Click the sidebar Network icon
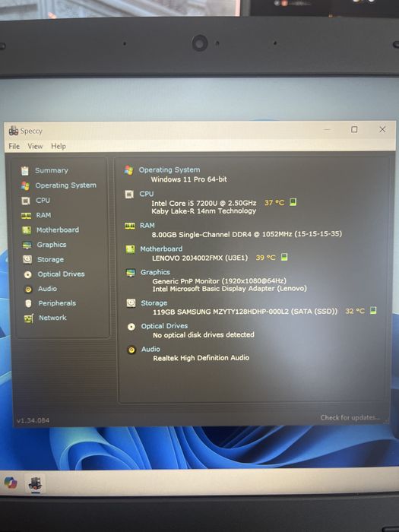The image size is (399, 532). pos(29,318)
